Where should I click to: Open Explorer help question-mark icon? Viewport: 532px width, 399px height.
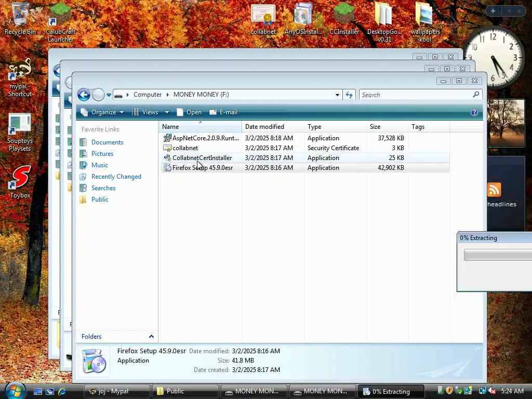pyautogui.click(x=474, y=112)
